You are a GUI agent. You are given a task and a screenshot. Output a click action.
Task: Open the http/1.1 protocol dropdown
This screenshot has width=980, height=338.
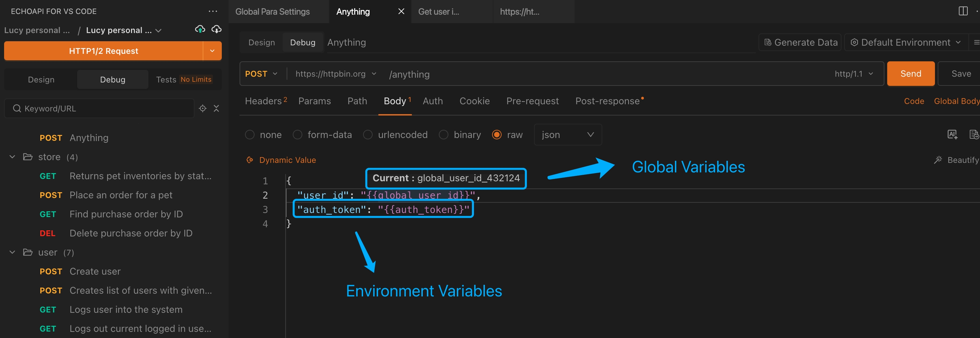(854, 74)
